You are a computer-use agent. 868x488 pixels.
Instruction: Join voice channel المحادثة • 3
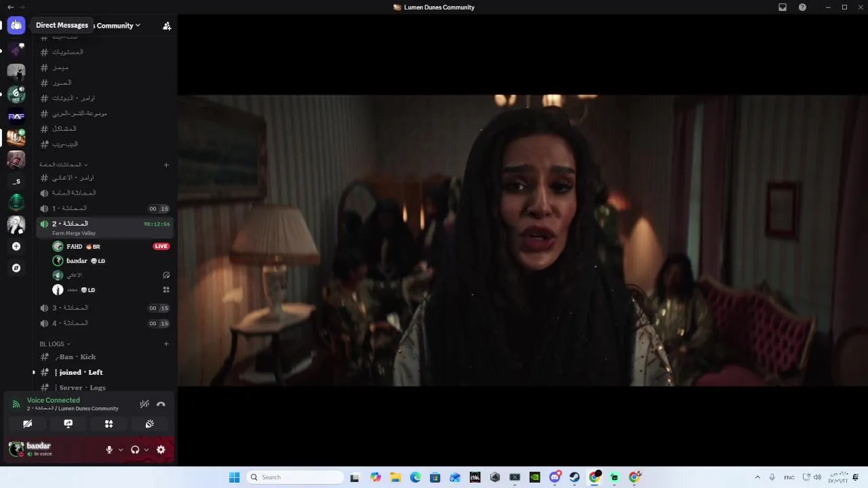105,308
